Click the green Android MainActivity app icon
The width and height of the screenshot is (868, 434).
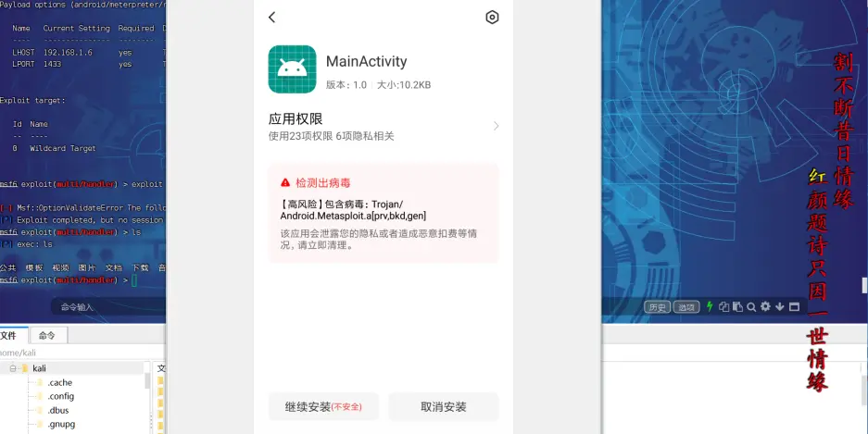(293, 69)
